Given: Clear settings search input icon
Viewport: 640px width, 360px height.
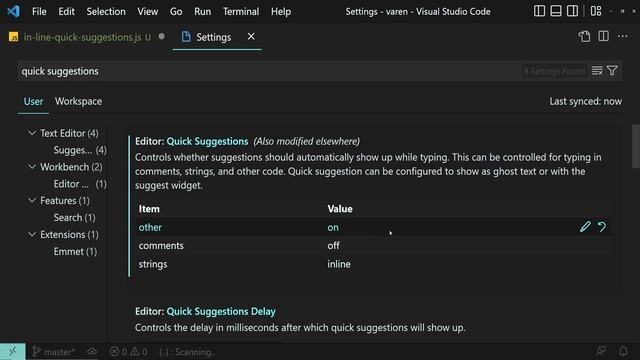Looking at the screenshot, I should (597, 71).
